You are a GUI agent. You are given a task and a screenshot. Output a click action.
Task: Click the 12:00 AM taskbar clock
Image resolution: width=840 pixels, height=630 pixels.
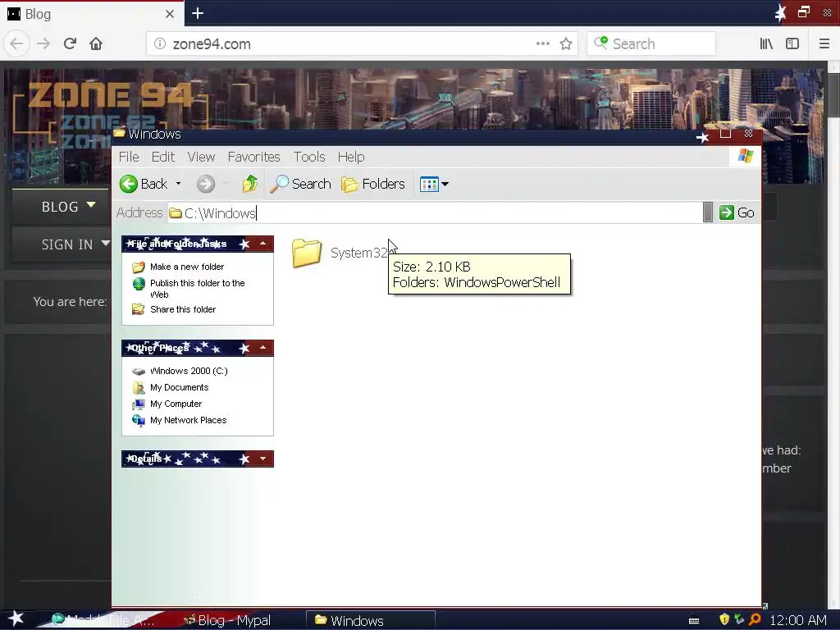coord(797,620)
